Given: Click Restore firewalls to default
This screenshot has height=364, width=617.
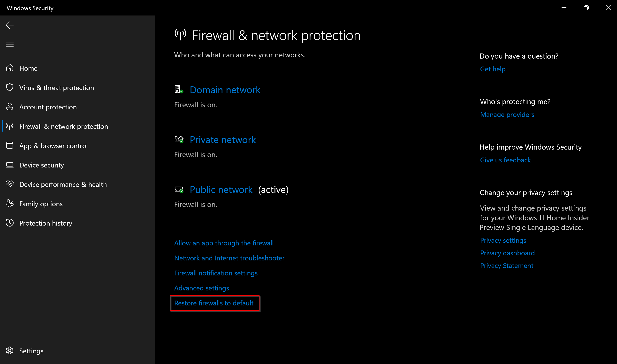Looking at the screenshot, I should click(x=214, y=303).
